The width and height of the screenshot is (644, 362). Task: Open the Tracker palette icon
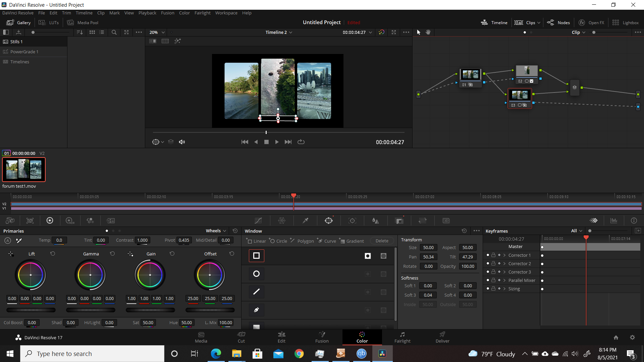tap(352, 221)
